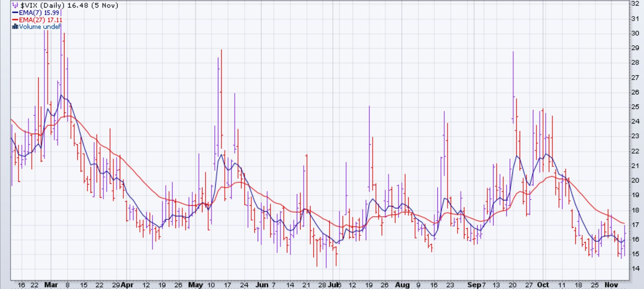Image resolution: width=644 pixels, height=289 pixels.
Task: Click the Mar label on the date axis
Action: tap(51, 285)
